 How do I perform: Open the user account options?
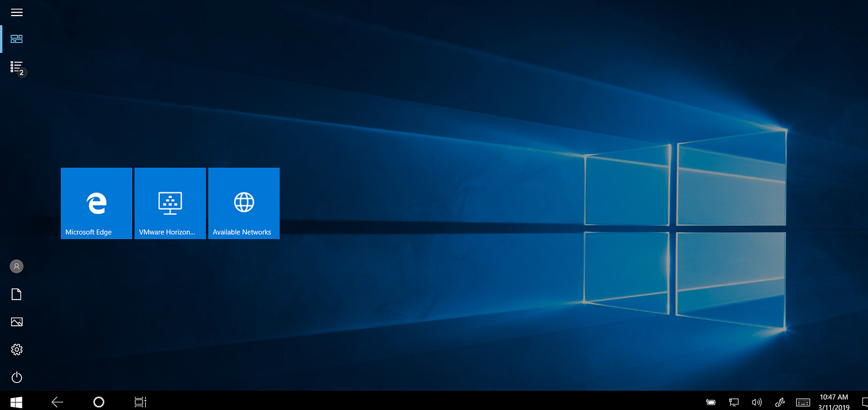tap(16, 266)
